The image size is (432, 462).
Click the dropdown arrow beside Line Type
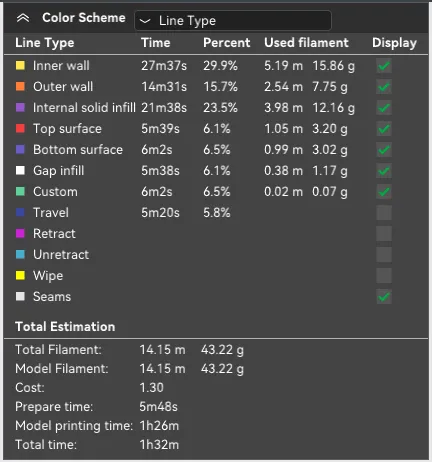(145, 21)
